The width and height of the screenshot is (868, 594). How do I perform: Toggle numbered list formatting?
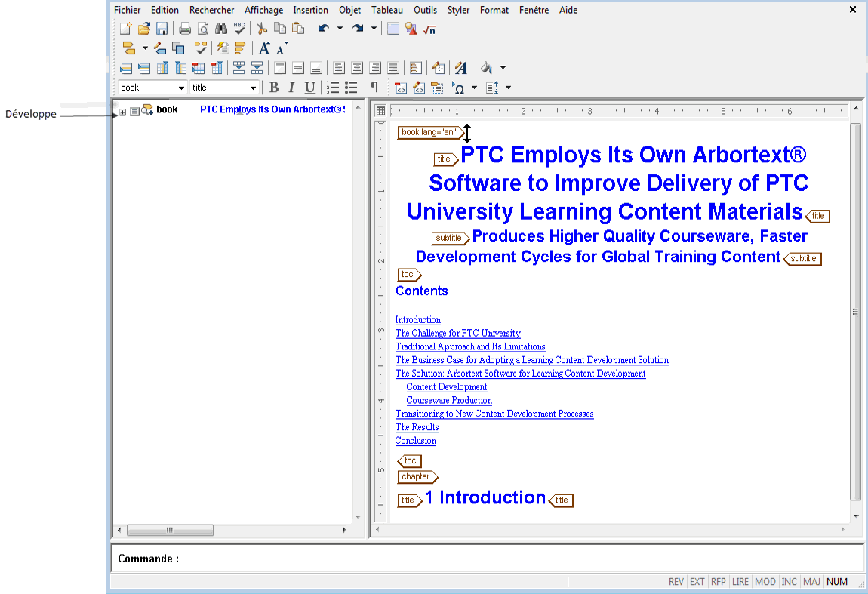[333, 88]
